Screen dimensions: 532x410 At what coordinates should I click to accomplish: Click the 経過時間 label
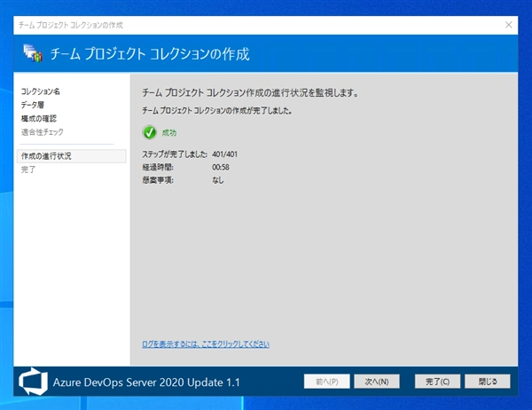click(158, 167)
